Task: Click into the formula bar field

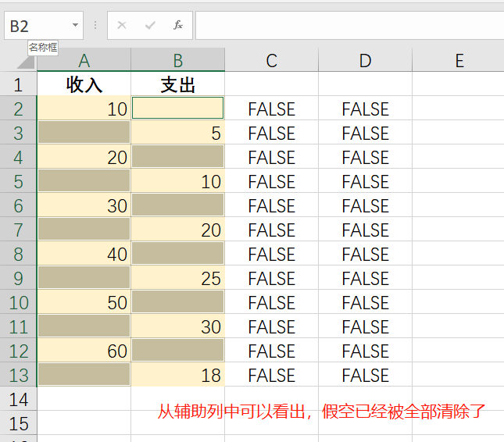Action: [x=350, y=25]
